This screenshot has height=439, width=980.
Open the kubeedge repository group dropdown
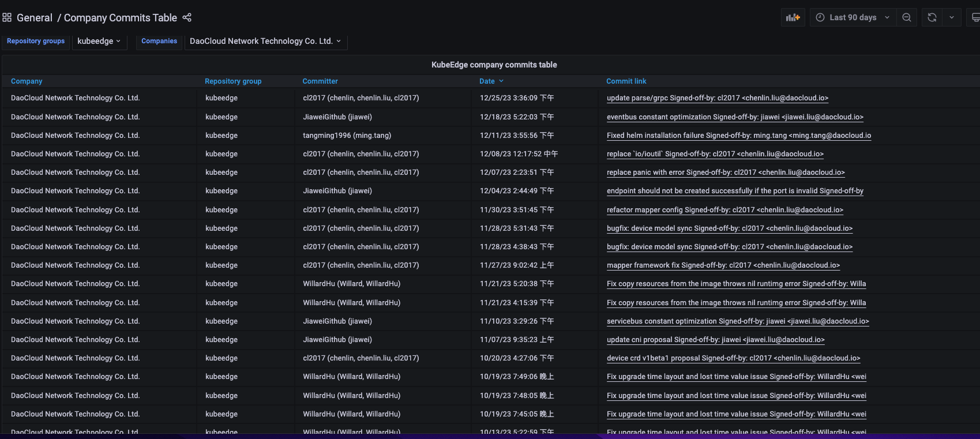click(99, 42)
